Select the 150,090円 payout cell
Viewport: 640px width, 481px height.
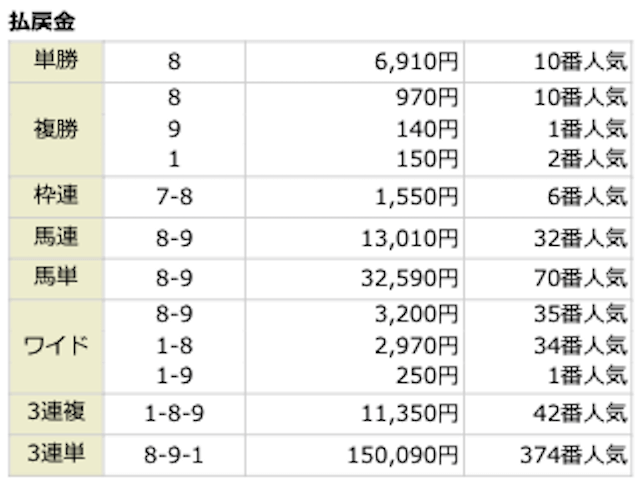405,455
